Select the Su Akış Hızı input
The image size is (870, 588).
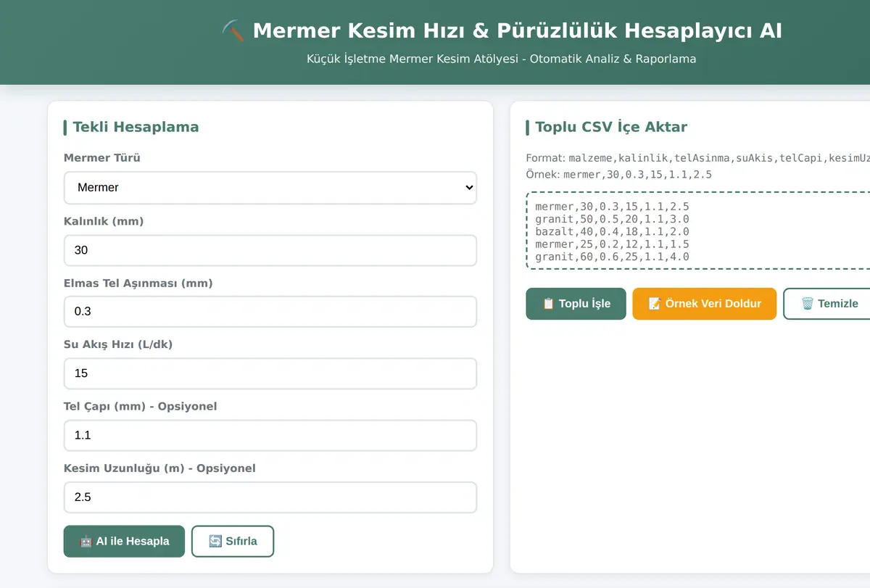(270, 373)
